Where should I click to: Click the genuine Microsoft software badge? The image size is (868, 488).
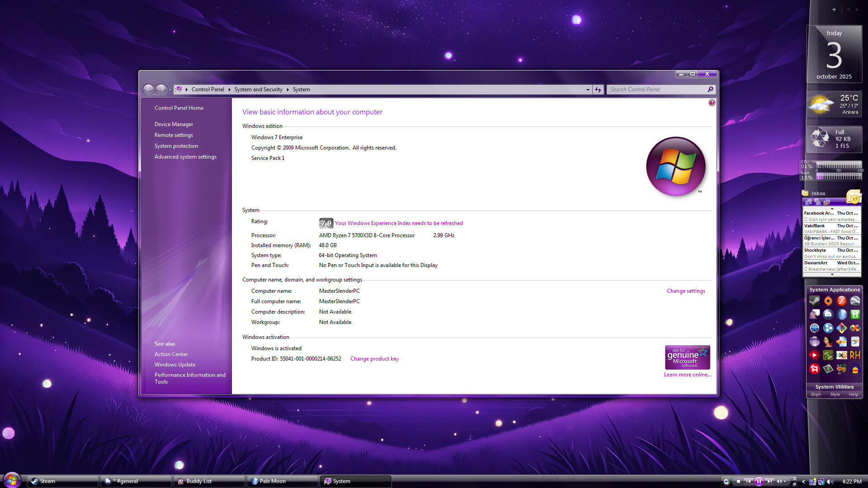click(x=687, y=357)
